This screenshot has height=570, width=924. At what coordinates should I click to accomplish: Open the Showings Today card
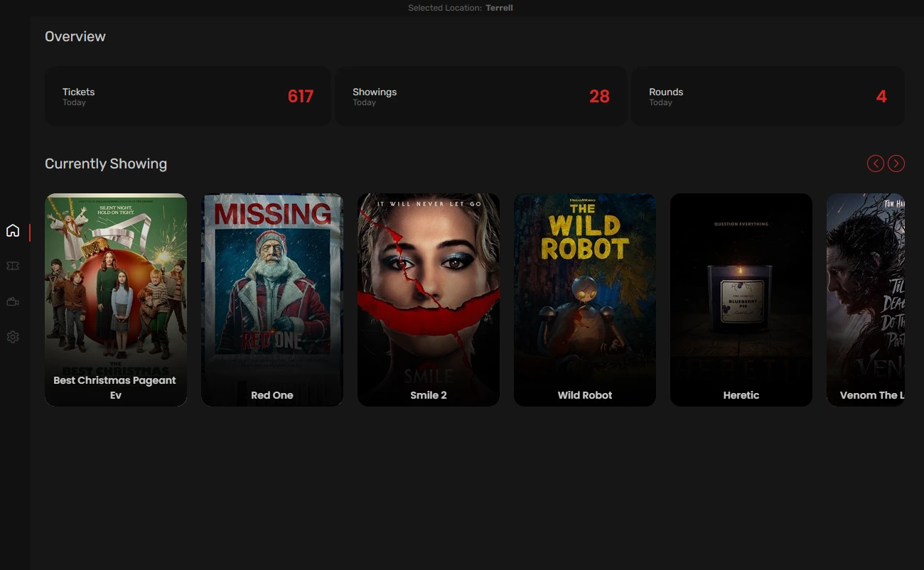point(480,97)
